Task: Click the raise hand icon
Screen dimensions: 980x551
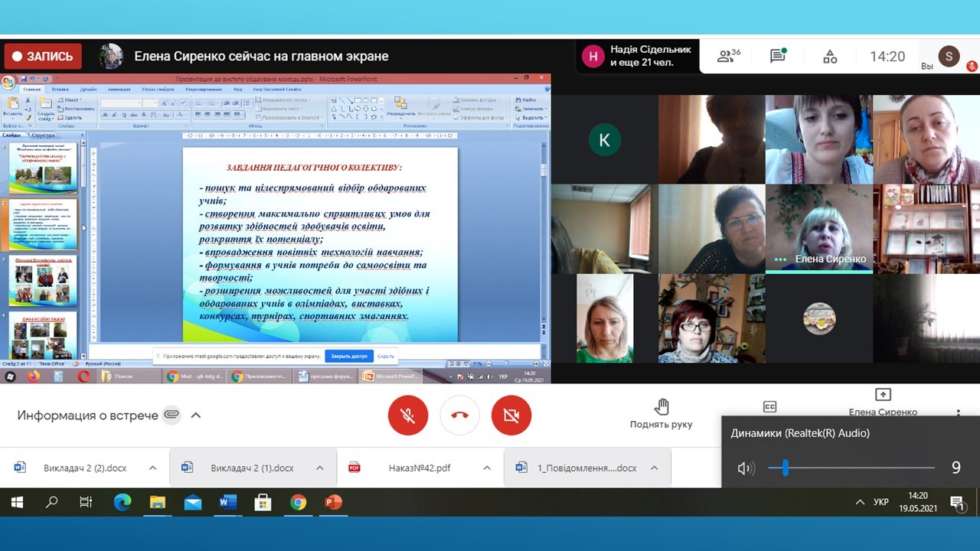Action: click(661, 406)
